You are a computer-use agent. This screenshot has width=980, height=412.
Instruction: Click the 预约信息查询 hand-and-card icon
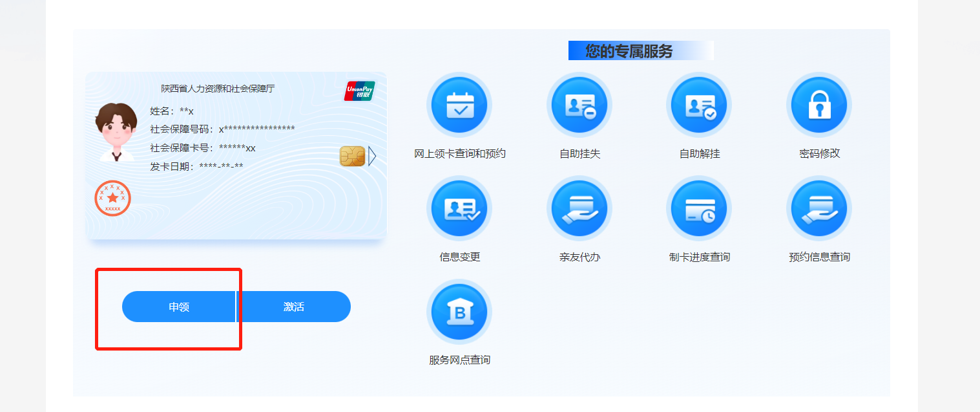[818, 208]
